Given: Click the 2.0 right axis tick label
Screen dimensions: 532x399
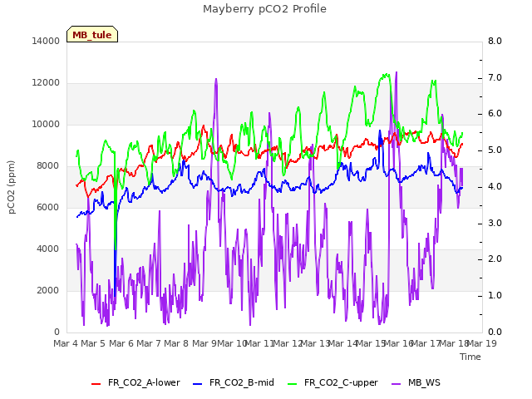Looking at the screenshot, I should coord(495,259).
